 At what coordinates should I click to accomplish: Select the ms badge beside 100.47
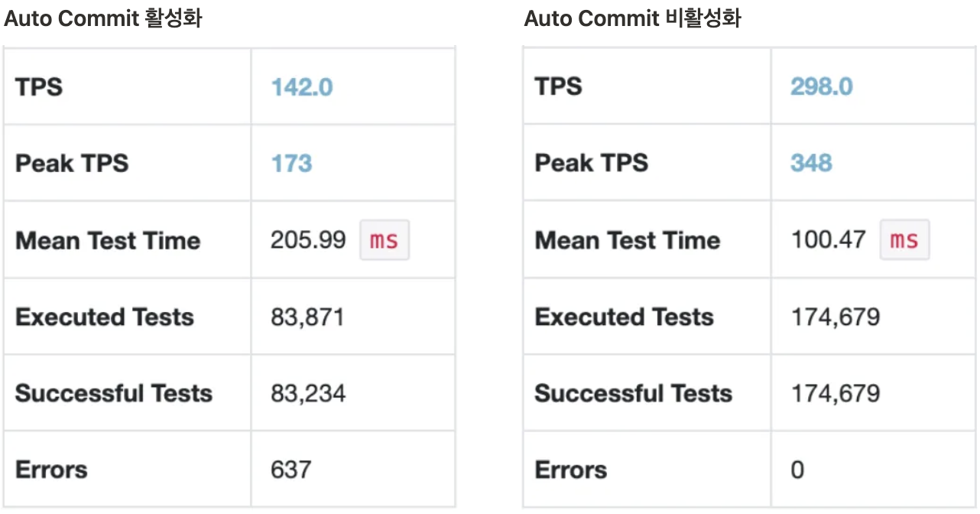pyautogui.click(x=904, y=240)
